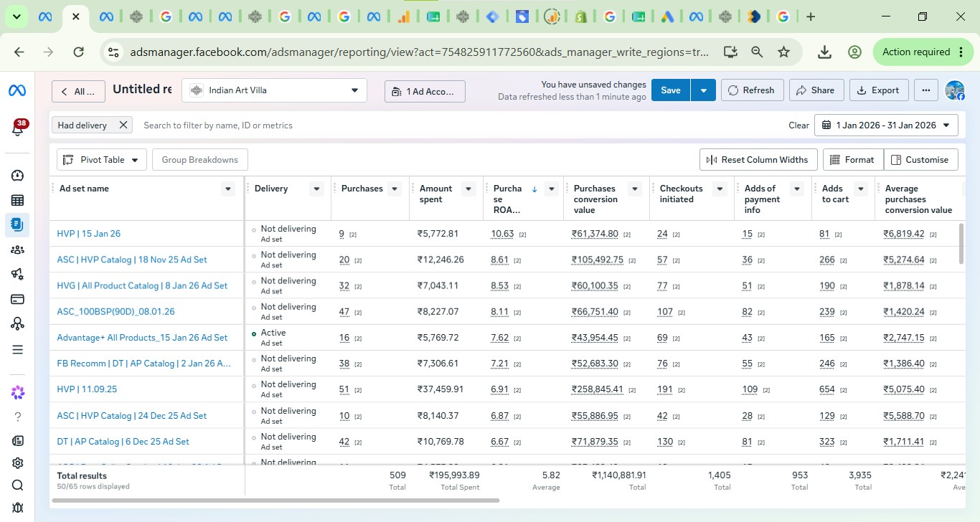Viewport: 980px width, 522px height.
Task: Click the Format button
Action: coord(853,159)
